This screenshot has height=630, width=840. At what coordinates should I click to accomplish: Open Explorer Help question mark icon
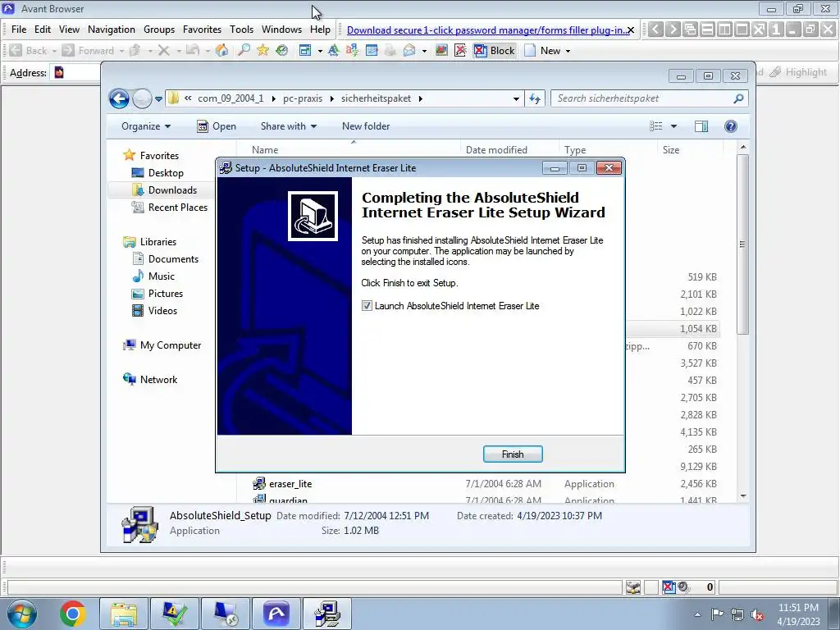[x=730, y=126]
